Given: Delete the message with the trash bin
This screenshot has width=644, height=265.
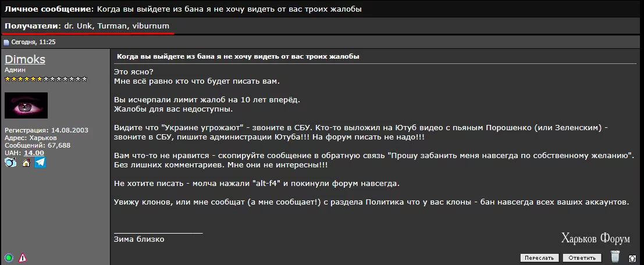Looking at the screenshot, I should coord(615,256).
